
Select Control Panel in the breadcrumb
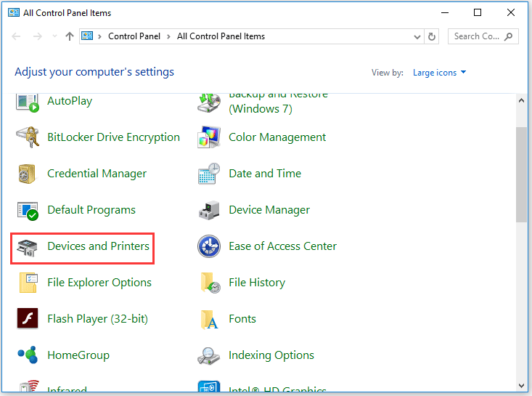[134, 36]
